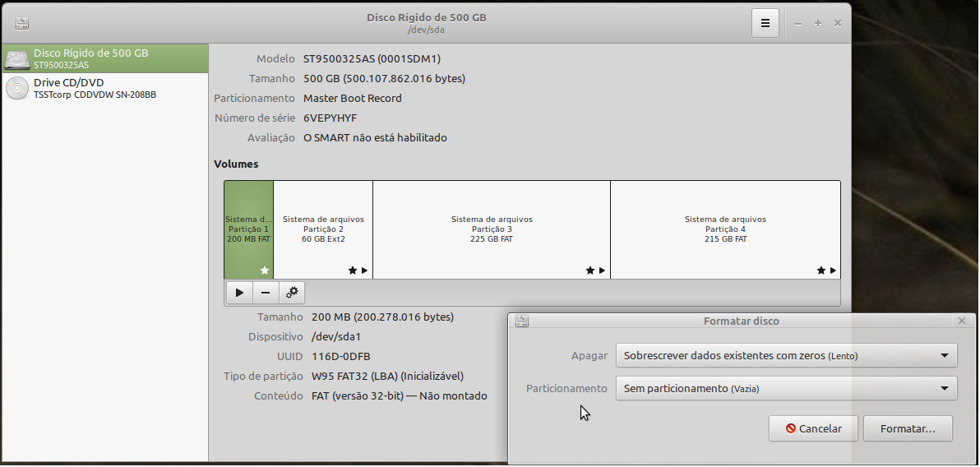980x467 pixels.
Task: Select the 500 GB hard disk icon in sidebar
Action: [17, 58]
